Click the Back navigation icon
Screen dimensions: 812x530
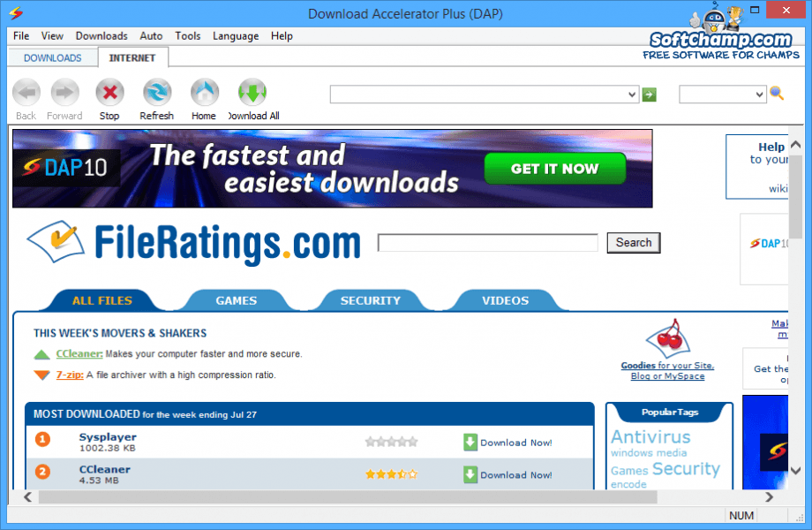coord(26,93)
